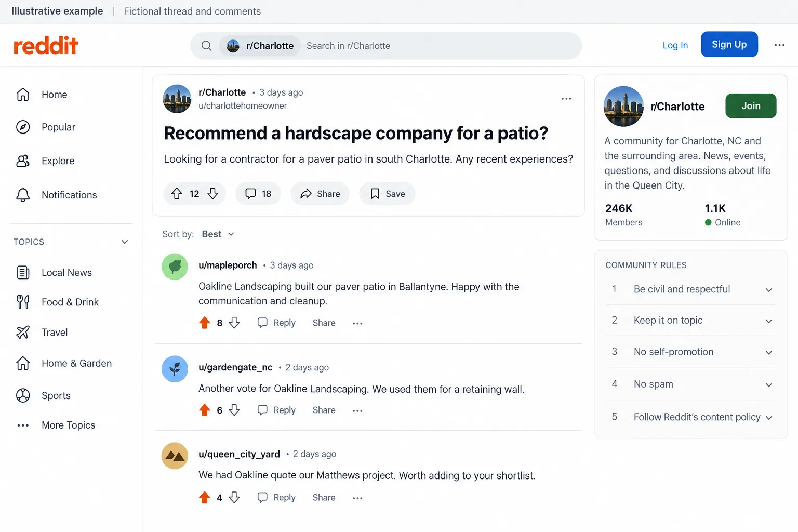The image size is (798, 532).
Task: Downvote u/queen_city_yard's comment
Action: click(234, 498)
